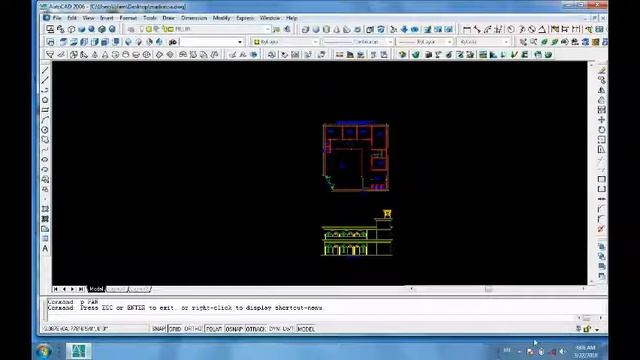This screenshot has height=360, width=640.
Task: Select the Arc draw tool
Action: click(x=45, y=120)
